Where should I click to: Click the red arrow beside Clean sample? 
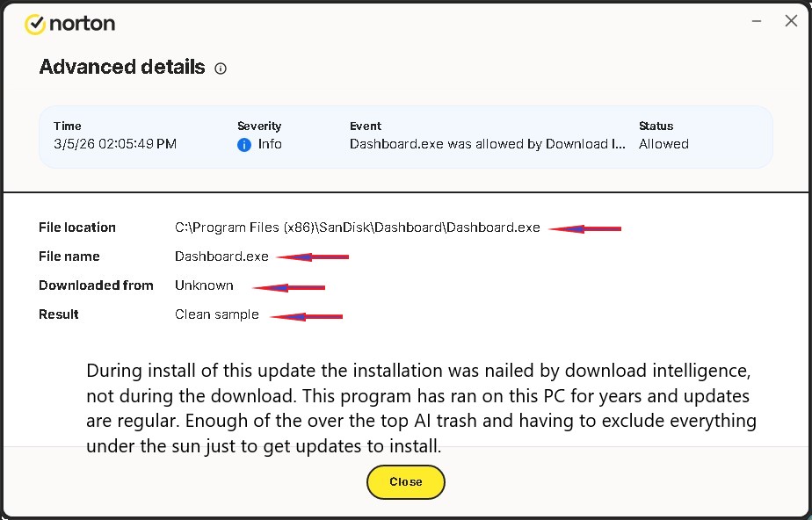click(307, 317)
